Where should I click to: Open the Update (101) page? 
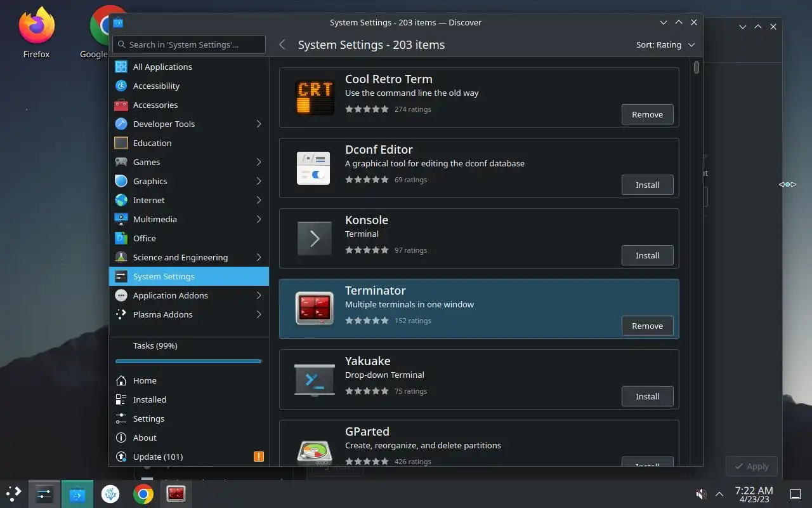(189, 457)
